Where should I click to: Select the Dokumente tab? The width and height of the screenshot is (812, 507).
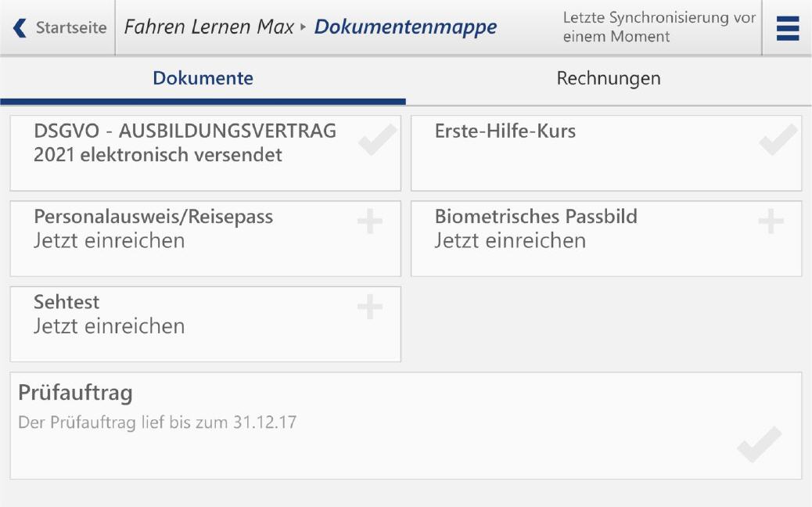click(x=203, y=78)
